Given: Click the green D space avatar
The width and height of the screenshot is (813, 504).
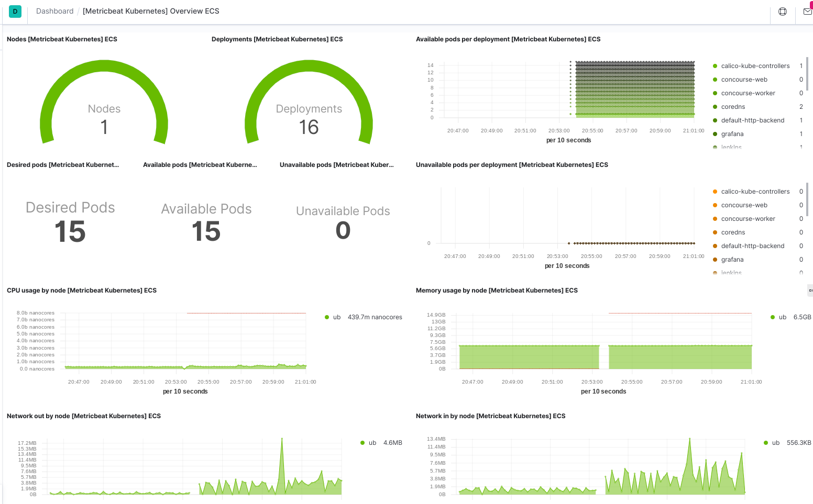Looking at the screenshot, I should click(15, 11).
